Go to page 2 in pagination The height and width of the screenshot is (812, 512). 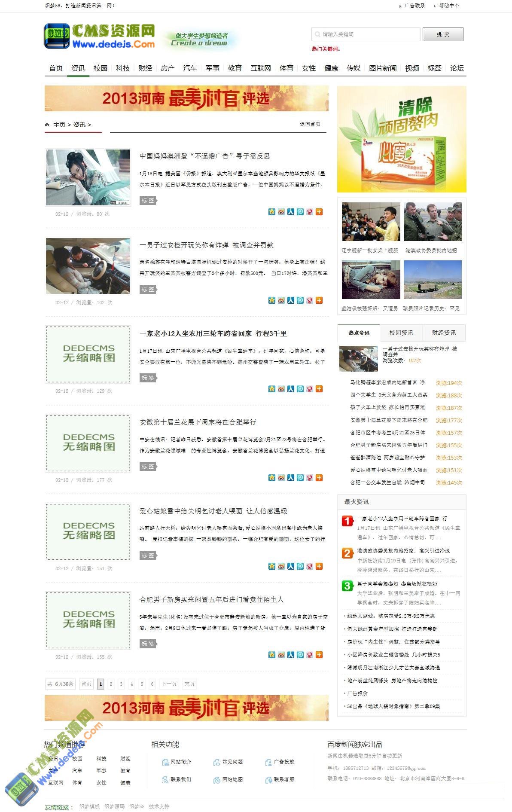point(111,684)
